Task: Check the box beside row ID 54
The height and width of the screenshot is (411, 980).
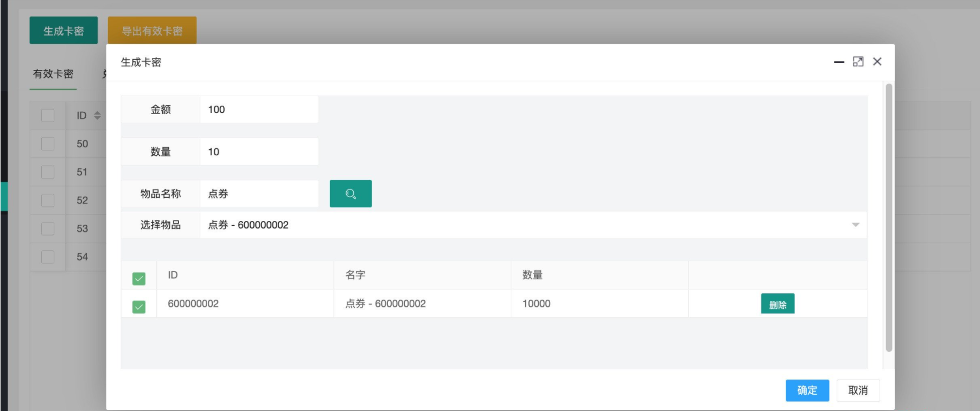Action: tap(48, 257)
